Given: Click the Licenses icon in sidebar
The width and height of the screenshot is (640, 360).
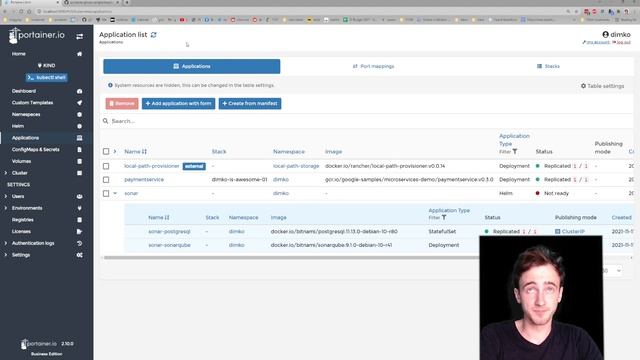Looking at the screenshot, I should tap(80, 231).
